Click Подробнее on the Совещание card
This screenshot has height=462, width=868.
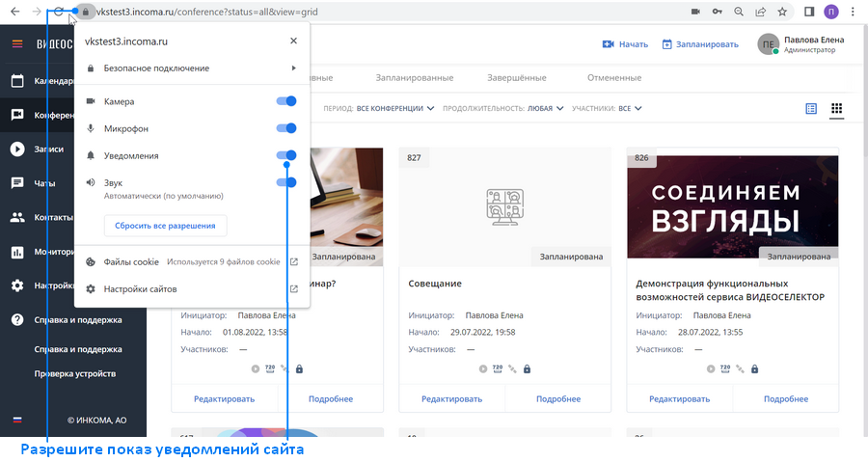[558, 399]
